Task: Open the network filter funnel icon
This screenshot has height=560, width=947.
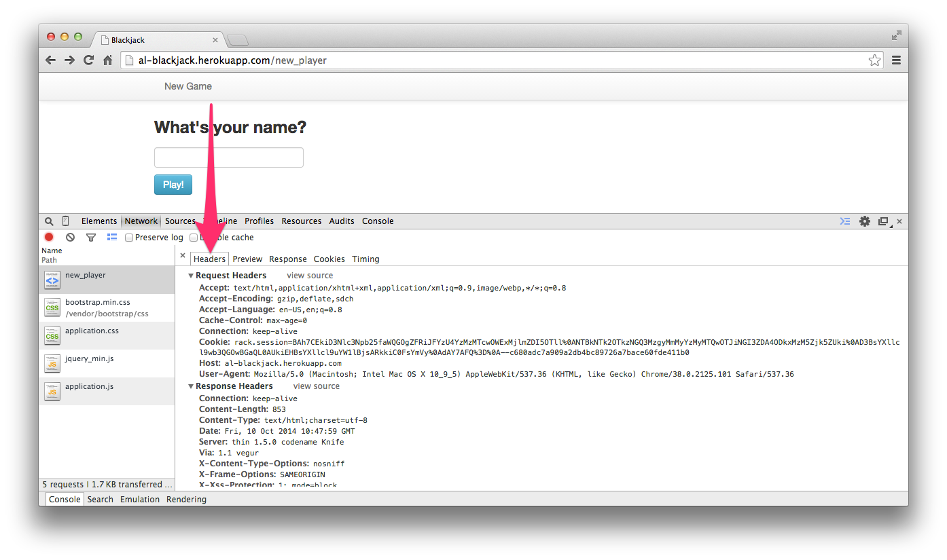Action: (x=91, y=238)
